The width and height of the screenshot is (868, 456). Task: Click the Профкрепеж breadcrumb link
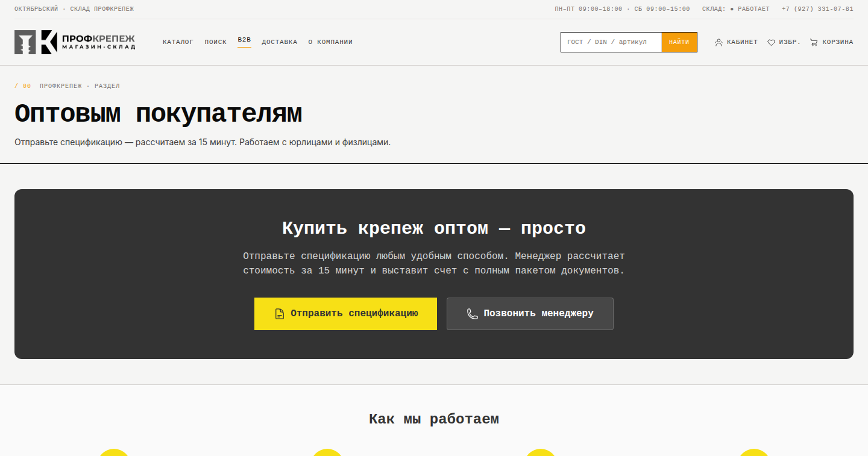(61, 86)
